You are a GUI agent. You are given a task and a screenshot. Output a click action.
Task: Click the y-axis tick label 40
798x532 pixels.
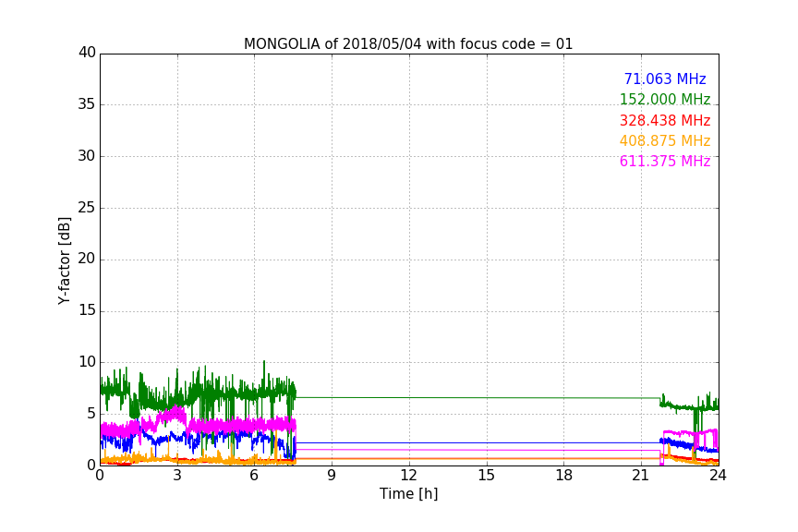click(x=87, y=52)
